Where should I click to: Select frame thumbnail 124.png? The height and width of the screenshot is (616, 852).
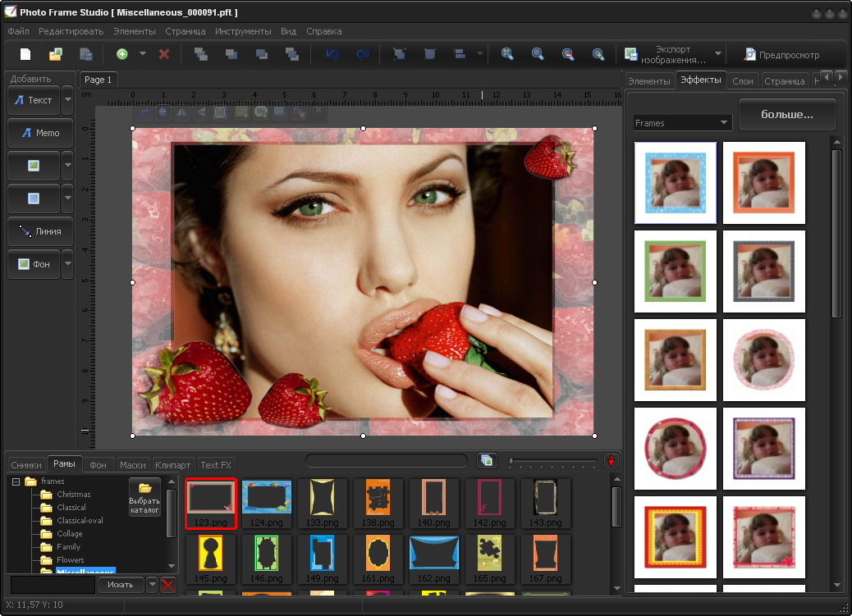pyautogui.click(x=266, y=503)
